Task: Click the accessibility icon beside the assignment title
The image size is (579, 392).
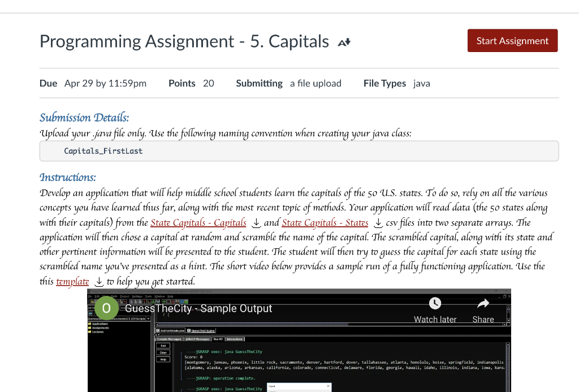Action: click(x=343, y=41)
